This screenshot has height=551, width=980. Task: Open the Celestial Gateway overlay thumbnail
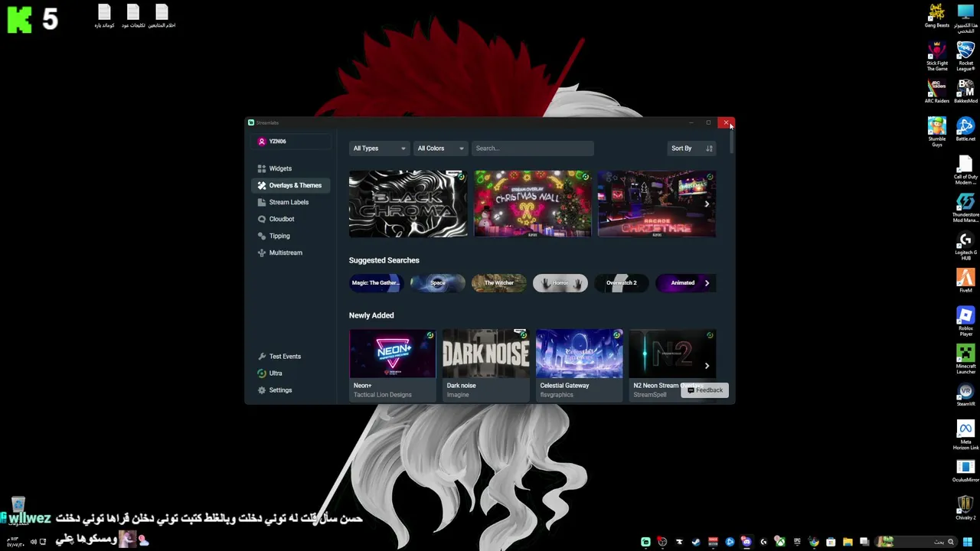pos(580,354)
